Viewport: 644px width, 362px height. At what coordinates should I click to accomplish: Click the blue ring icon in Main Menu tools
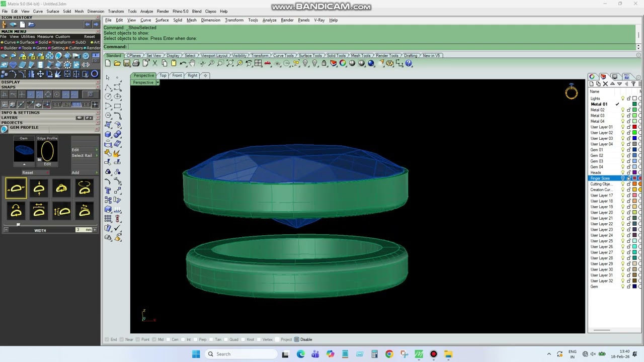[94, 74]
